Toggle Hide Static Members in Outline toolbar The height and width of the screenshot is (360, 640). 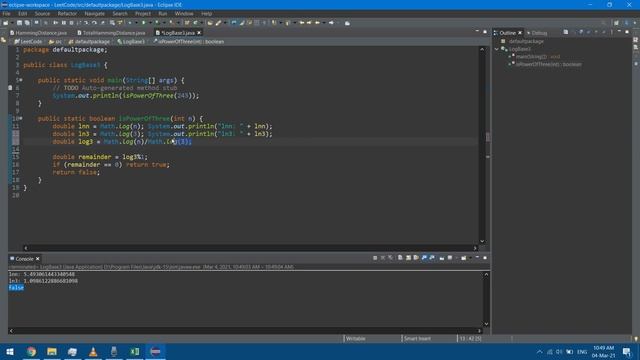tap(589, 32)
